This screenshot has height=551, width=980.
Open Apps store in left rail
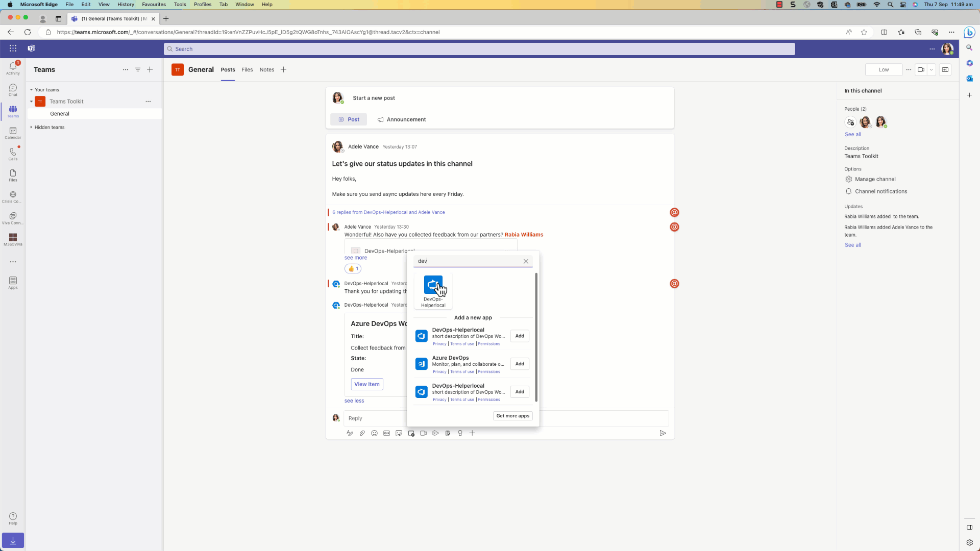click(x=13, y=283)
